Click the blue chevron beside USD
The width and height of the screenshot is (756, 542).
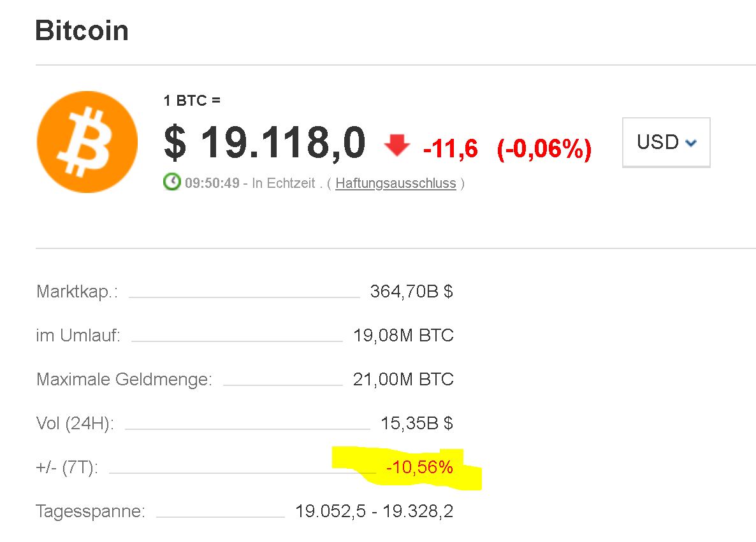[x=691, y=143]
